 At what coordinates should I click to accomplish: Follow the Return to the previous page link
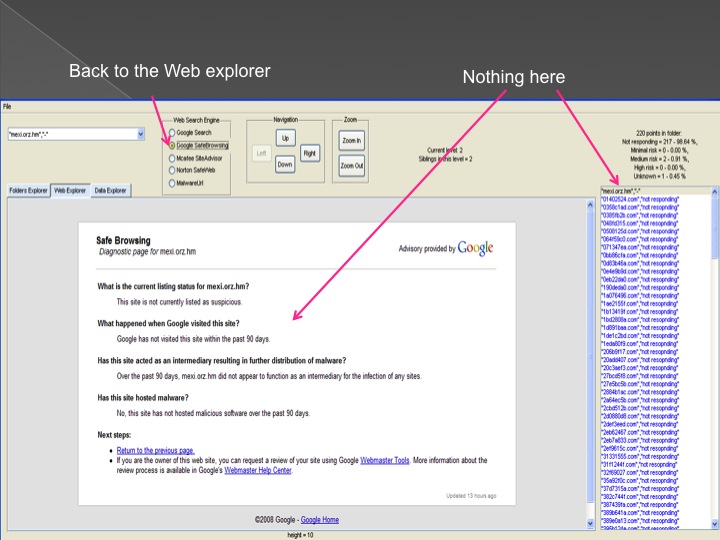pyautogui.click(x=155, y=450)
